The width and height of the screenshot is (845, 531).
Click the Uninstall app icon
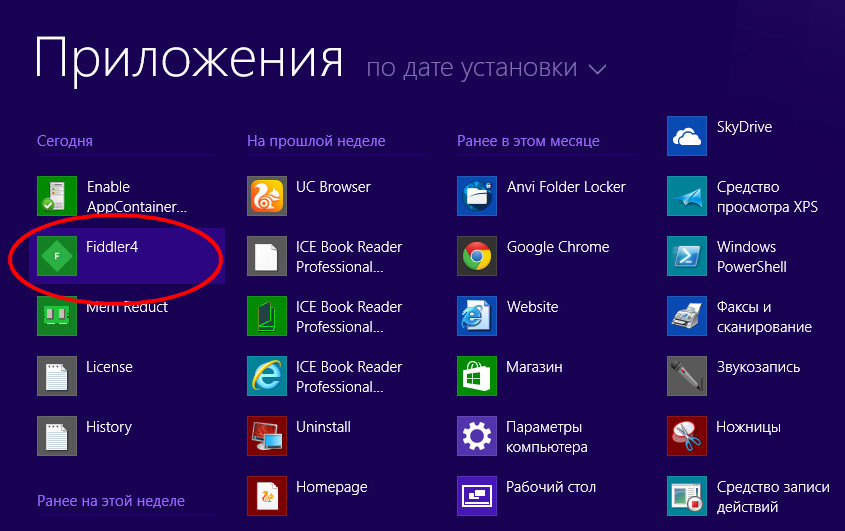(267, 436)
